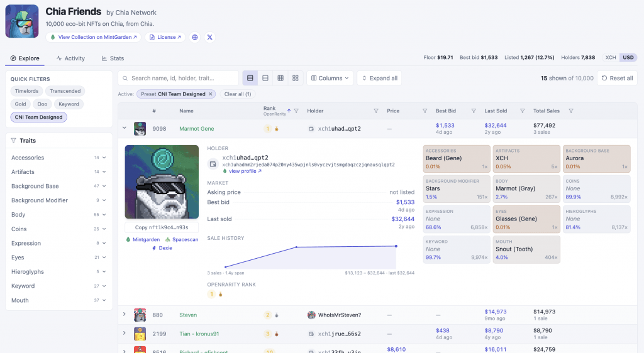Click the sale history chart's last data point
This screenshot has height=353, width=644.
pos(396,246)
